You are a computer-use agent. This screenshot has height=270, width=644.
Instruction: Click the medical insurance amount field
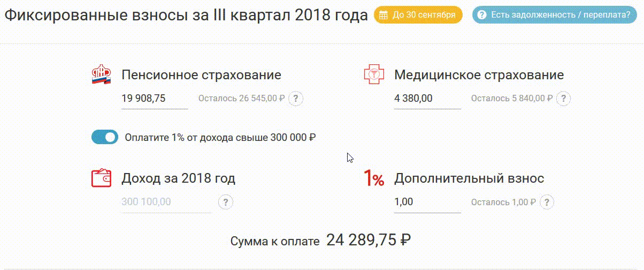pyautogui.click(x=427, y=99)
